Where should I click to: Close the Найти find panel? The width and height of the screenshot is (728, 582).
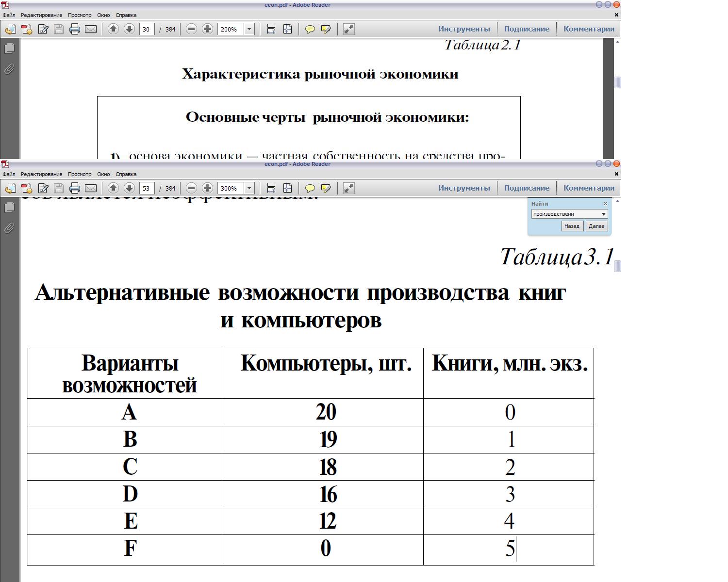pyautogui.click(x=605, y=204)
